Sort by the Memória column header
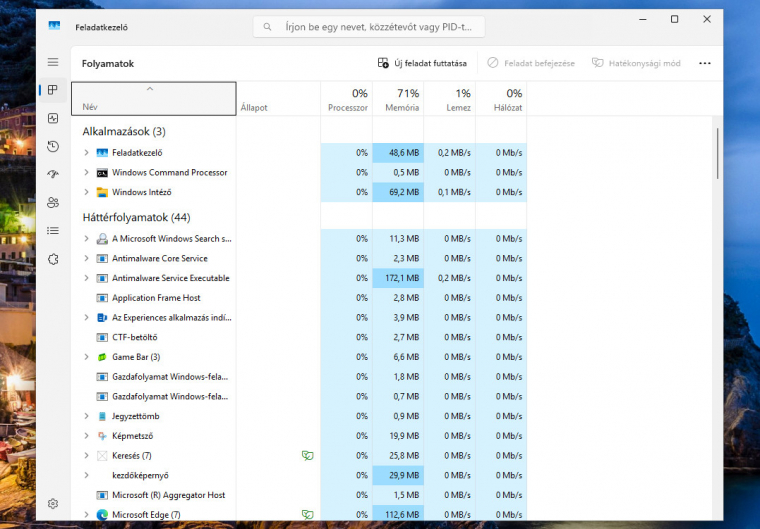 [x=398, y=99]
